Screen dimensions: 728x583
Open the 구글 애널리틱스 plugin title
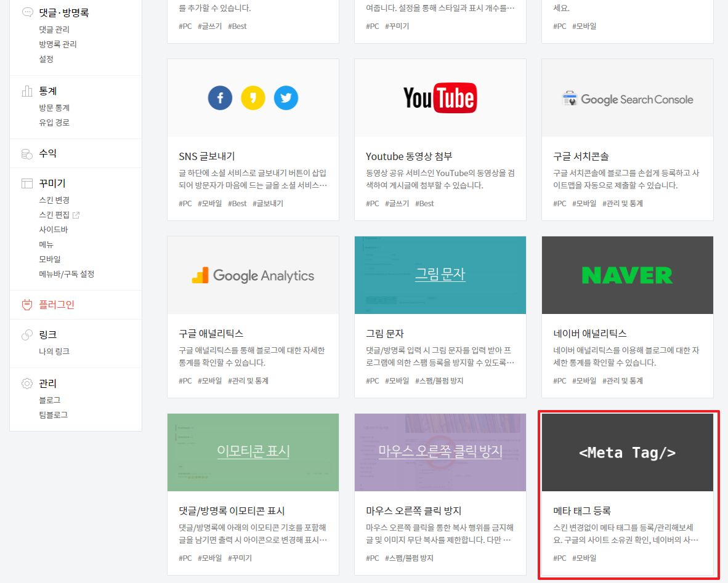pyautogui.click(x=211, y=334)
